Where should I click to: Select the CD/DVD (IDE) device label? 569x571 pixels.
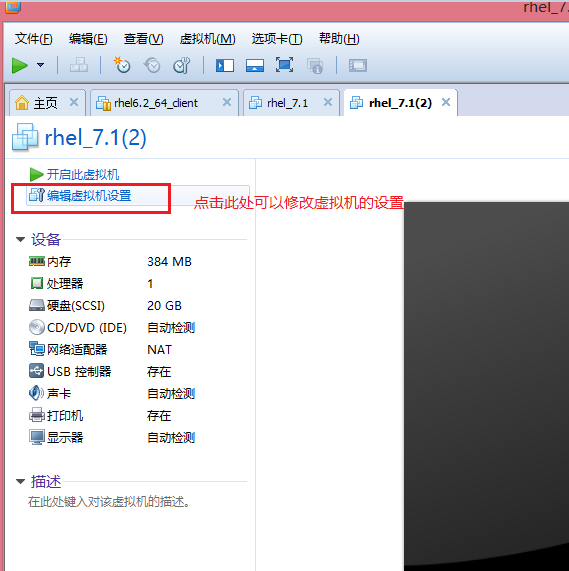[87, 327]
